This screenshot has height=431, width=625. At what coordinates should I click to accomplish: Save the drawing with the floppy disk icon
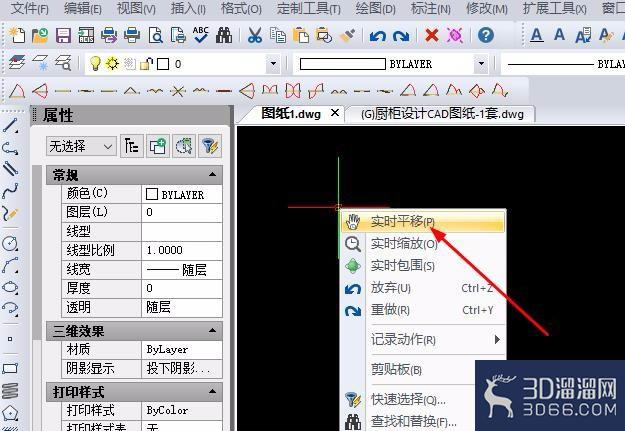63,35
